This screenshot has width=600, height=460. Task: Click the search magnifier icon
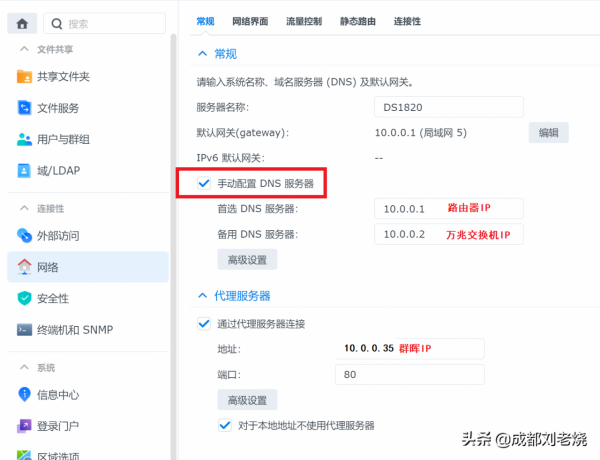click(x=57, y=24)
